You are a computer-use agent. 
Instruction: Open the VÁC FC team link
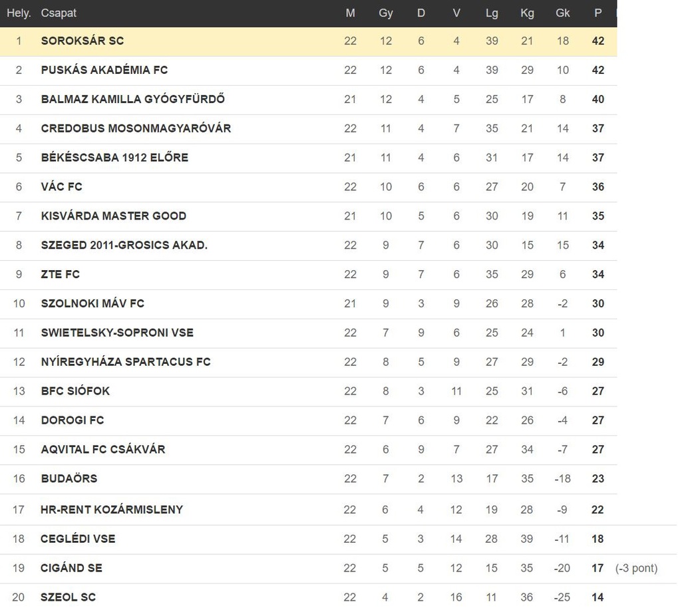coord(61,187)
